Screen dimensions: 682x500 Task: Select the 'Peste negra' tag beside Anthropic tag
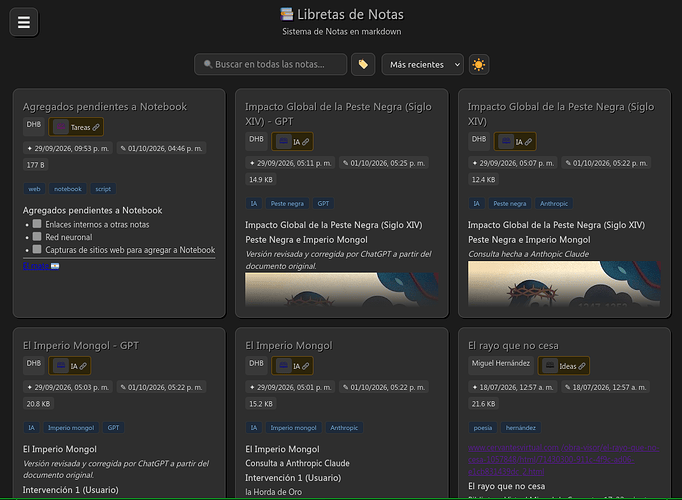coord(510,203)
